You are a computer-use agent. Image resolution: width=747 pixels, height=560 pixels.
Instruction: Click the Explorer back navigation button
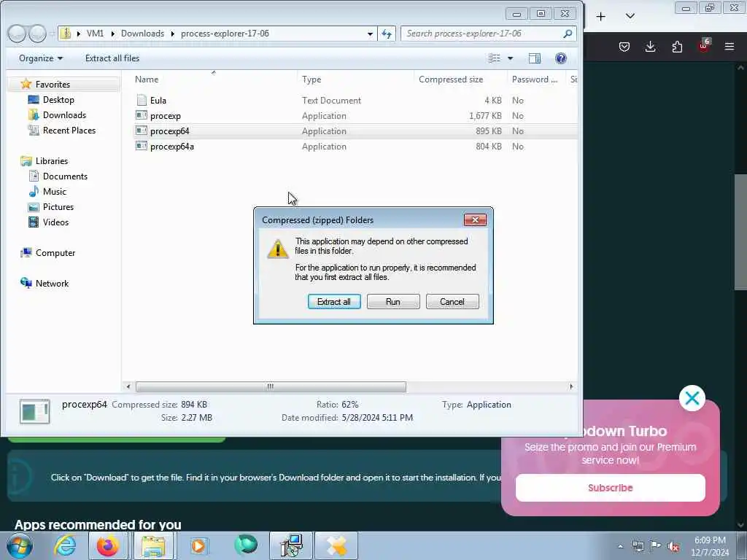coord(17,34)
